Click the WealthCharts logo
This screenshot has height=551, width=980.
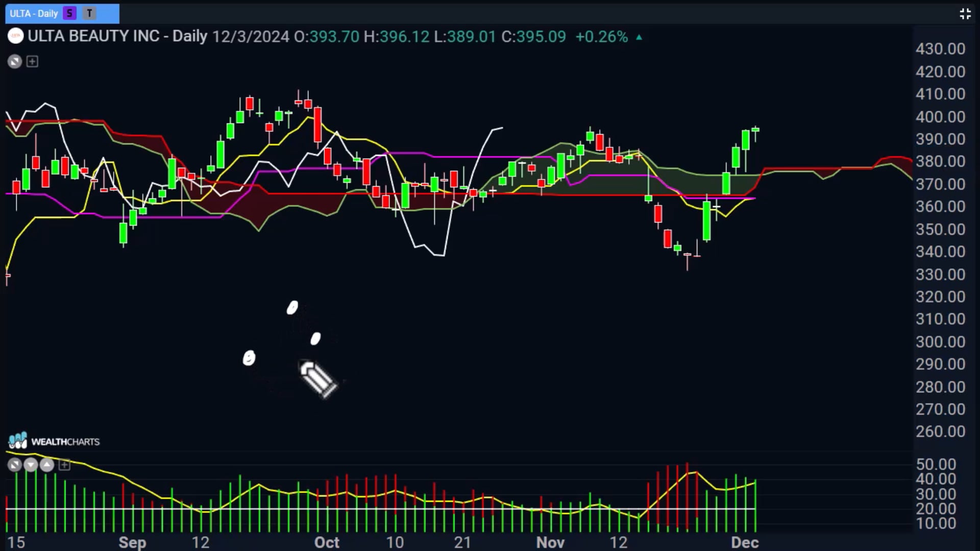pyautogui.click(x=54, y=441)
